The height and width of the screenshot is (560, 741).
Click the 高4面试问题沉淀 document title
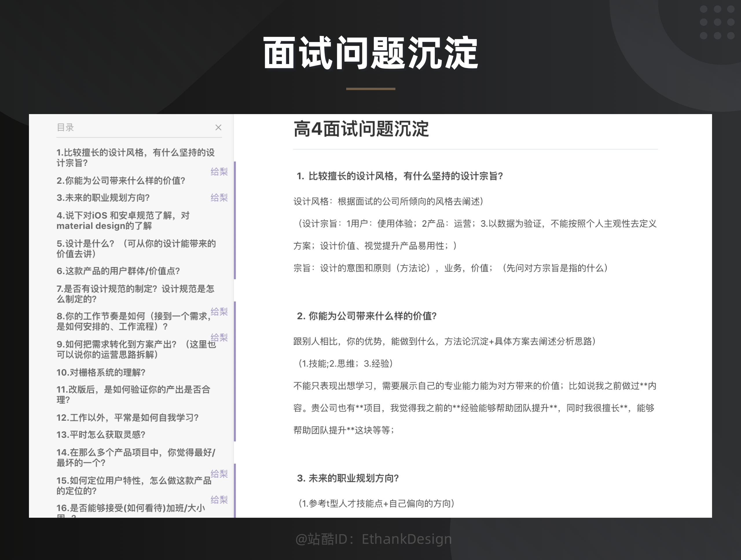(x=361, y=129)
